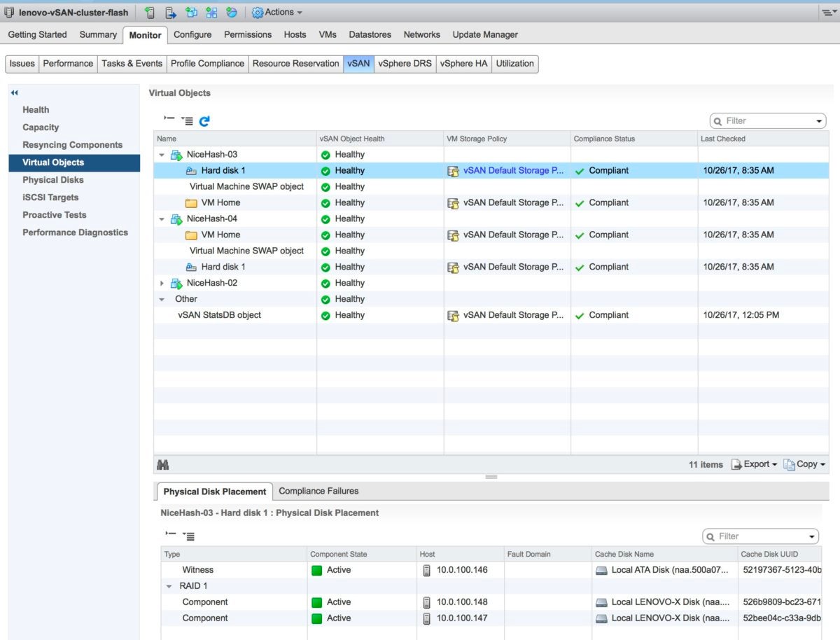Open the panel options menu at top right
The height and width of the screenshot is (640, 840).
pyautogui.click(x=828, y=12)
